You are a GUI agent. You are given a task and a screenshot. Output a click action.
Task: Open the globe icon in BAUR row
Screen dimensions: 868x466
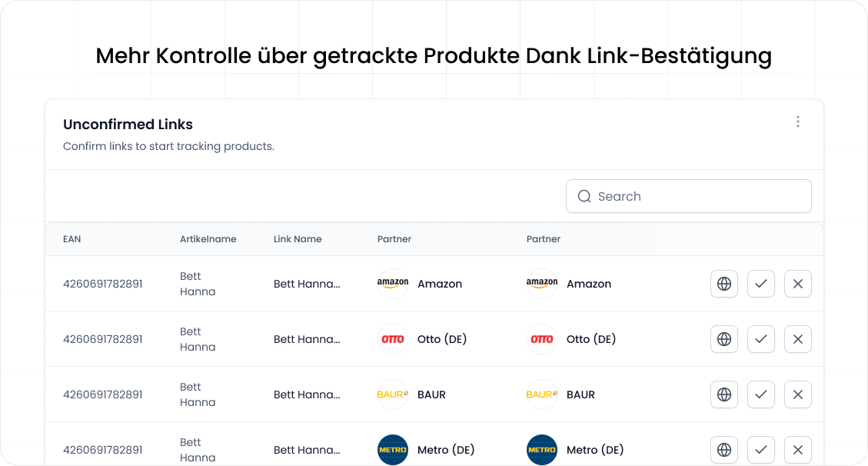click(x=724, y=394)
